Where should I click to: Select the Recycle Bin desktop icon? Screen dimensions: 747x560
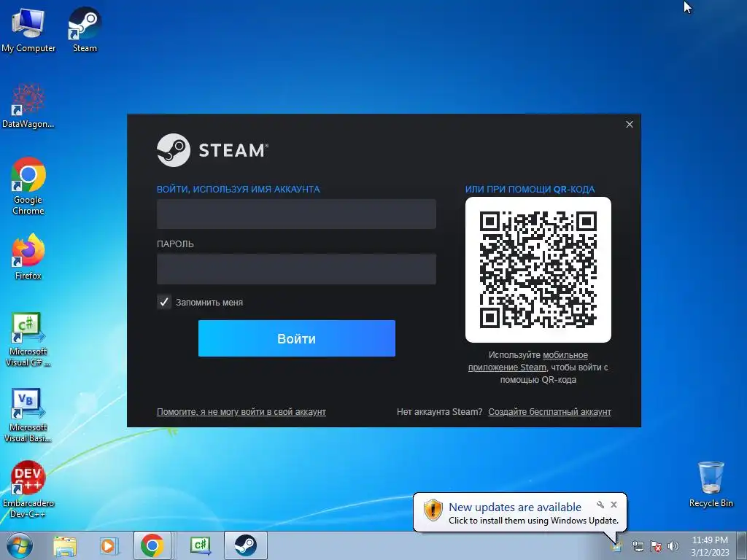[x=711, y=484]
